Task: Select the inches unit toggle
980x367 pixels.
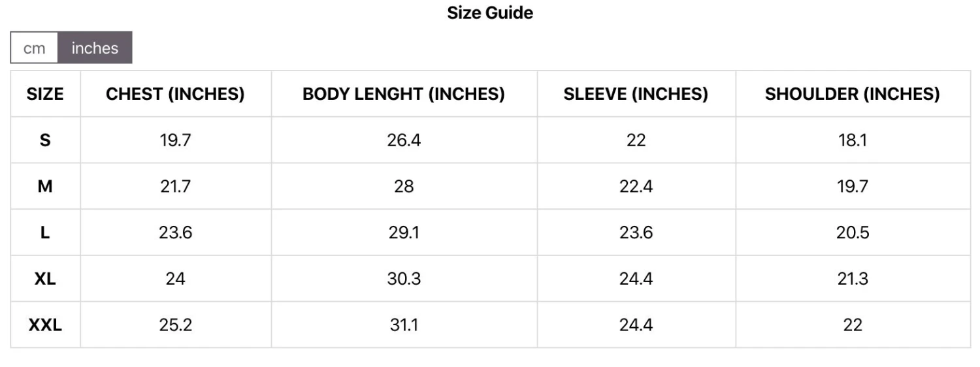Action: [95, 48]
